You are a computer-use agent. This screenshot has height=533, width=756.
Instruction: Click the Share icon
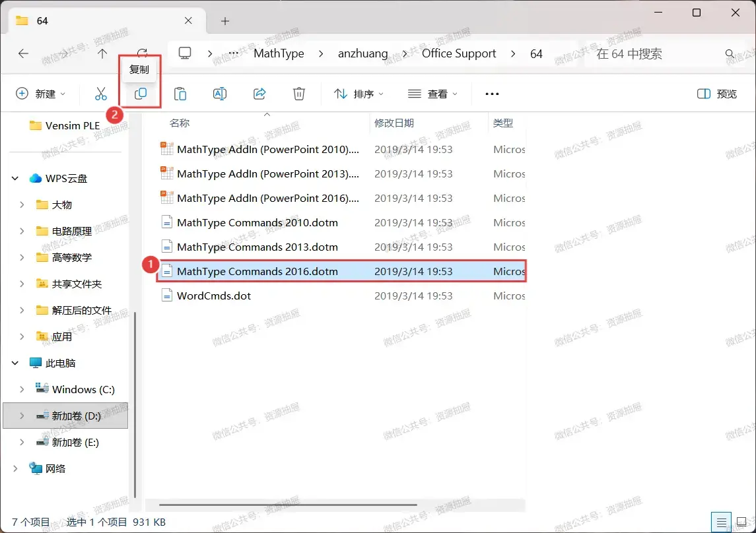259,94
